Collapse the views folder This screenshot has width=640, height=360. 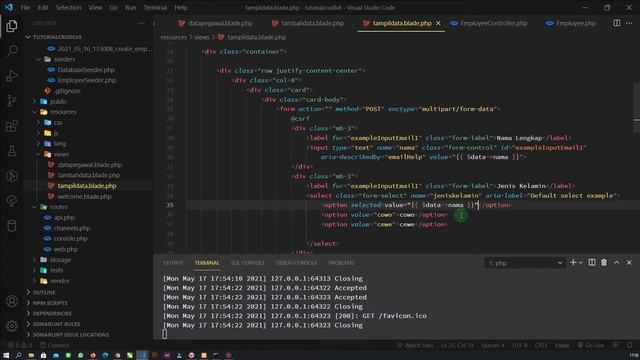pyautogui.click(x=61, y=154)
